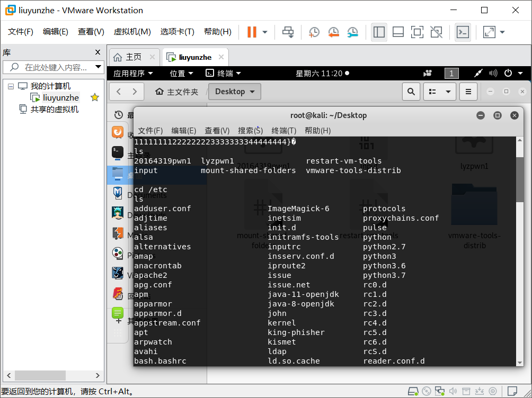Close the liuyunzhe tab

(x=221, y=57)
